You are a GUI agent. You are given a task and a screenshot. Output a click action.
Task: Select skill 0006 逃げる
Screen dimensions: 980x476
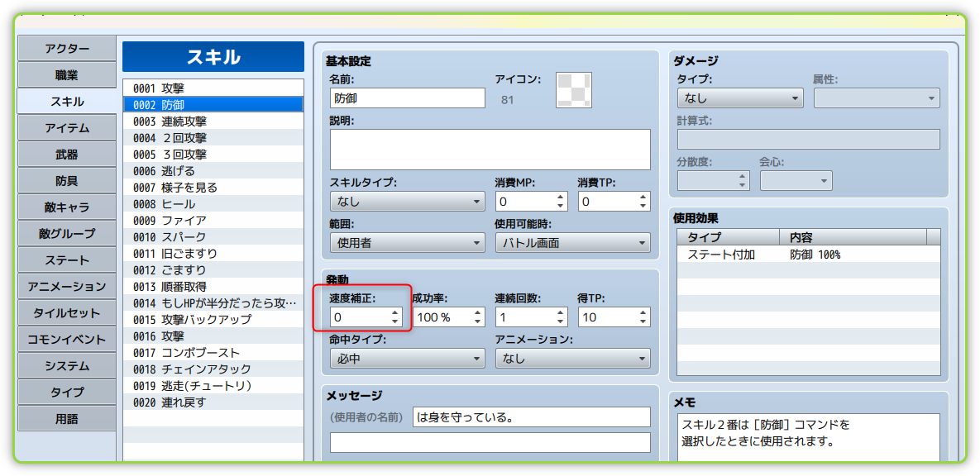(x=213, y=170)
